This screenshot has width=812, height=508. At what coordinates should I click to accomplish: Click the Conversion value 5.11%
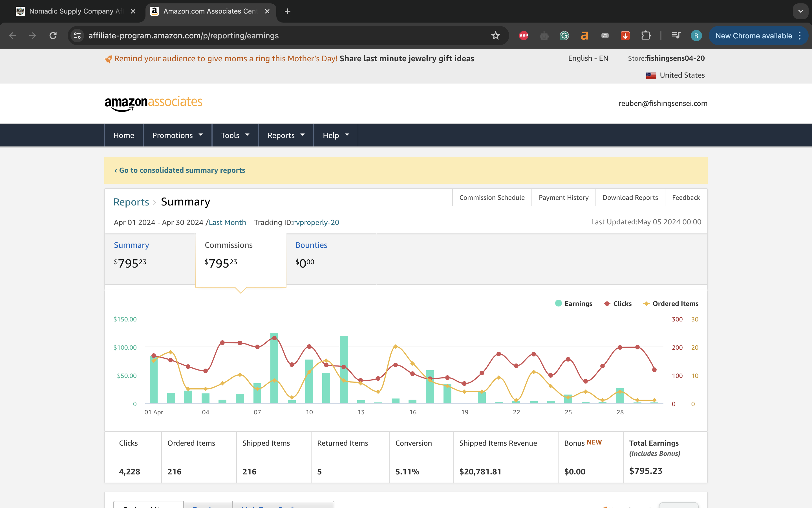pos(407,472)
